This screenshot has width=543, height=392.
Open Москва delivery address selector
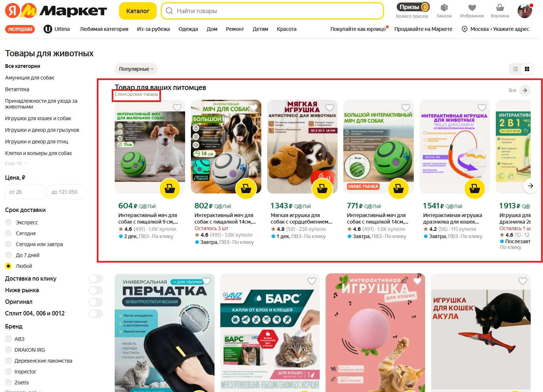point(495,29)
